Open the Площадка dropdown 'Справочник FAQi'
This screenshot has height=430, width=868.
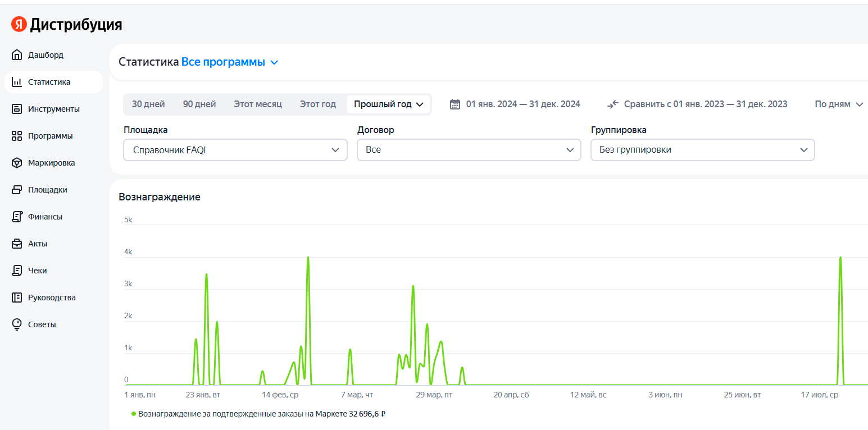[235, 150]
